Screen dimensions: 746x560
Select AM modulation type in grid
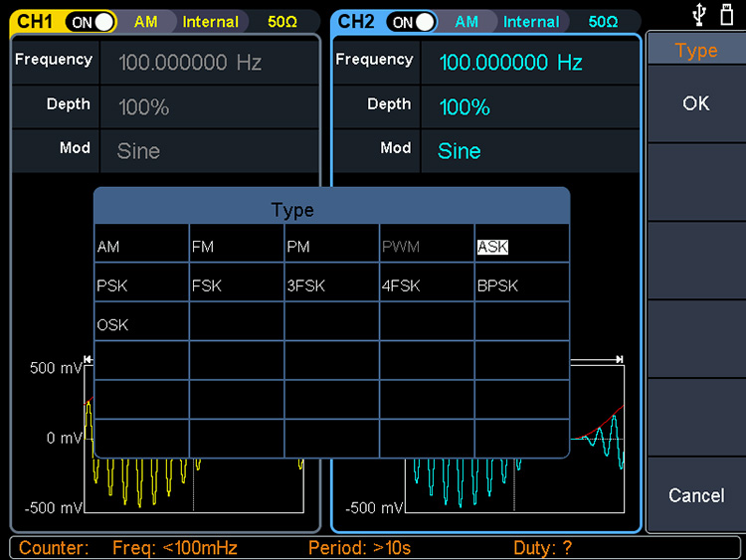pyautogui.click(x=140, y=246)
